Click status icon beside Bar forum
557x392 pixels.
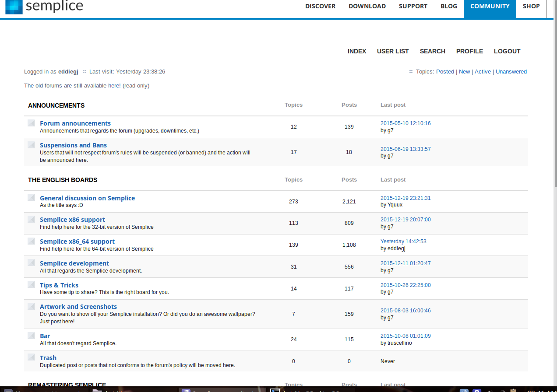[x=31, y=336]
